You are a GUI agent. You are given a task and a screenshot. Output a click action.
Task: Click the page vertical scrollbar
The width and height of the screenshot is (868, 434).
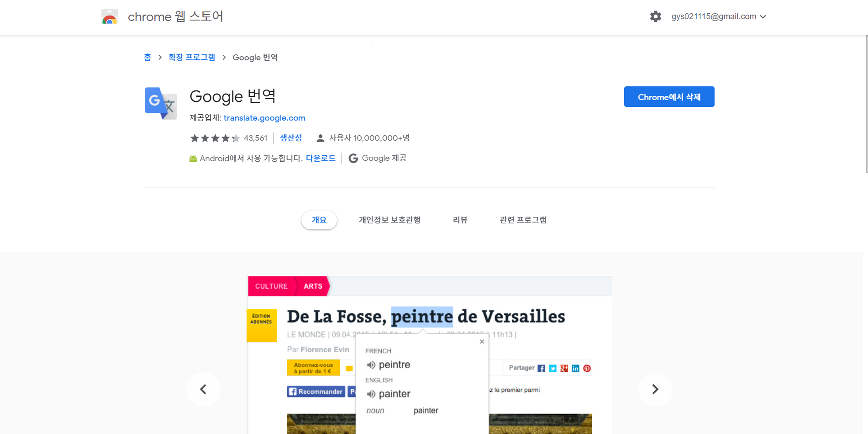pos(866,104)
